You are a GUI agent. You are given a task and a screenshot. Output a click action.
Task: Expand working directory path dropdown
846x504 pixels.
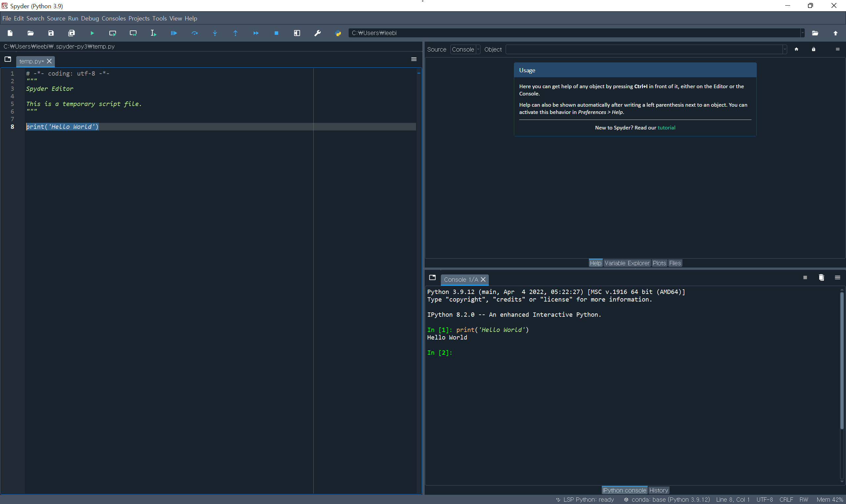pos(802,33)
